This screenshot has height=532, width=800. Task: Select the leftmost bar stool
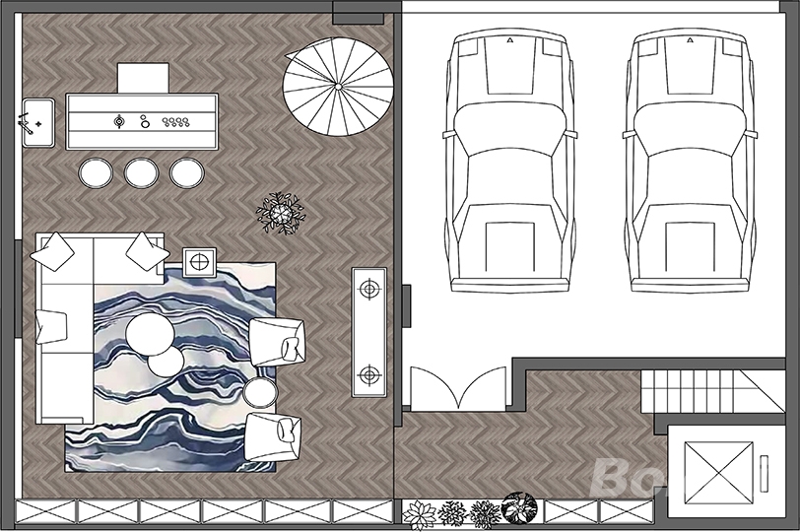97,172
